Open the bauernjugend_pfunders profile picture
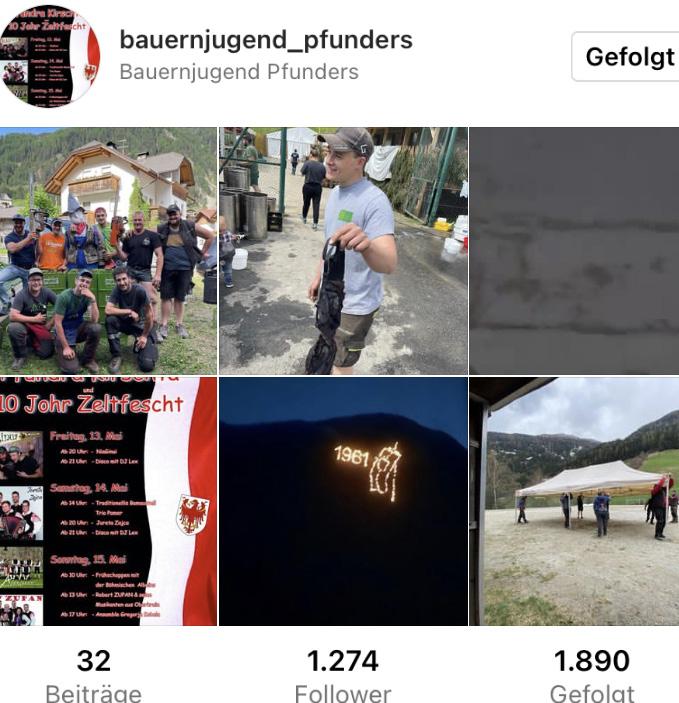 click(49, 56)
